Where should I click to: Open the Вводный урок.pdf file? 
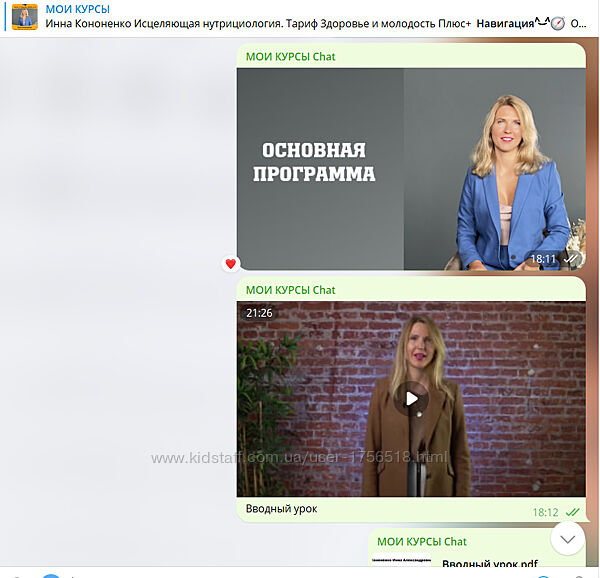click(x=489, y=564)
